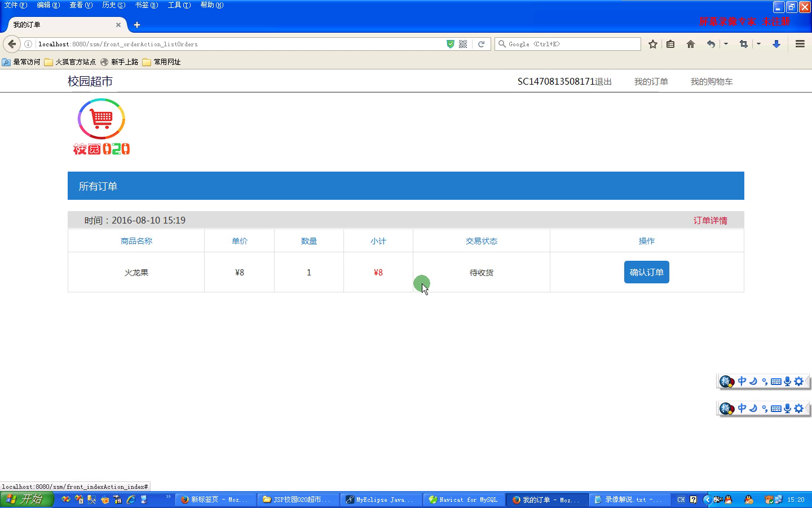Switch to Navicat for MySQL taskbar window
The height and width of the screenshot is (508, 812).
coord(464,500)
